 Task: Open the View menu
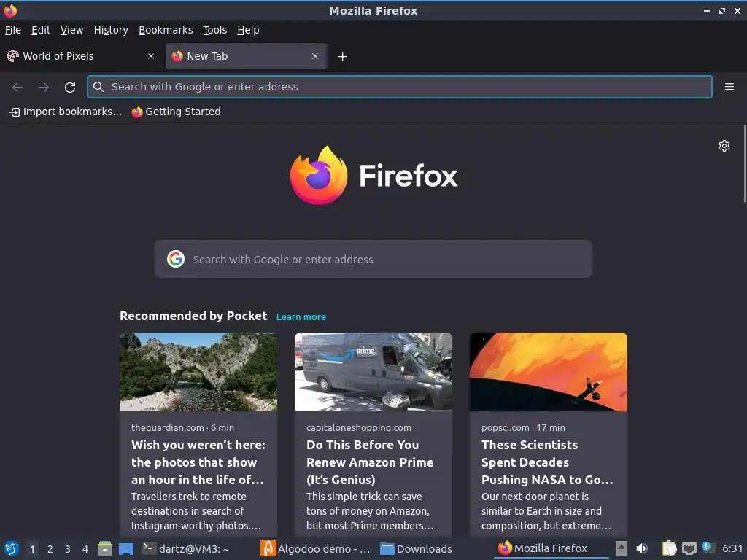point(72,30)
